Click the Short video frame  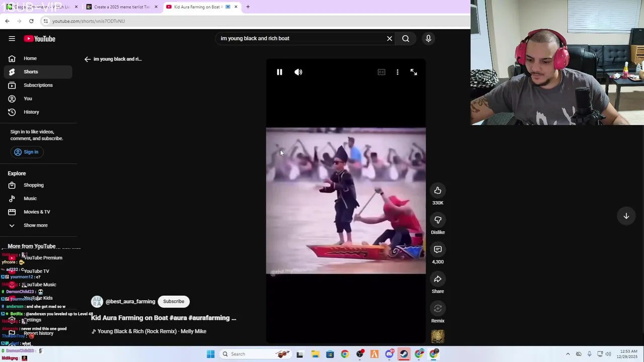(x=346, y=201)
